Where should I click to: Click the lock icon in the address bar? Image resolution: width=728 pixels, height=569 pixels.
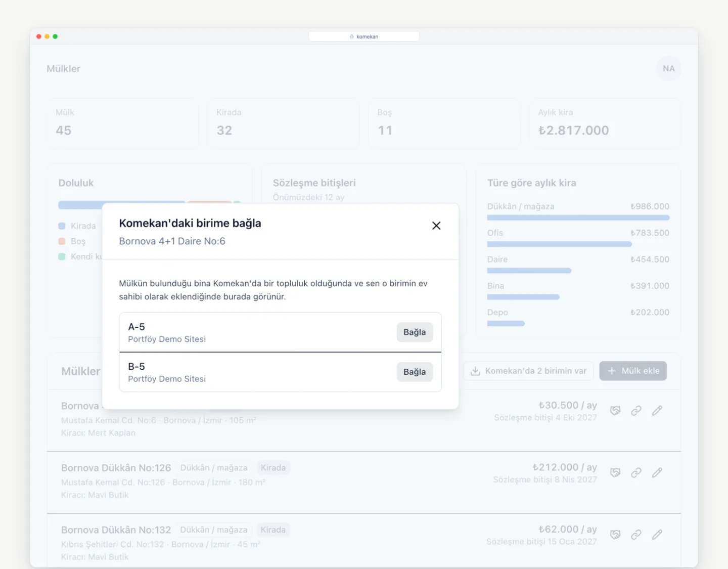point(352,36)
